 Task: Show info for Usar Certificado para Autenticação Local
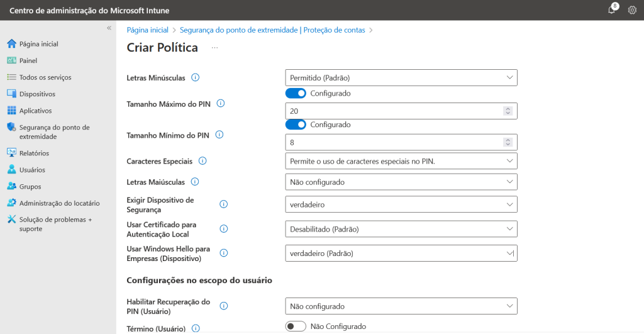(x=223, y=229)
